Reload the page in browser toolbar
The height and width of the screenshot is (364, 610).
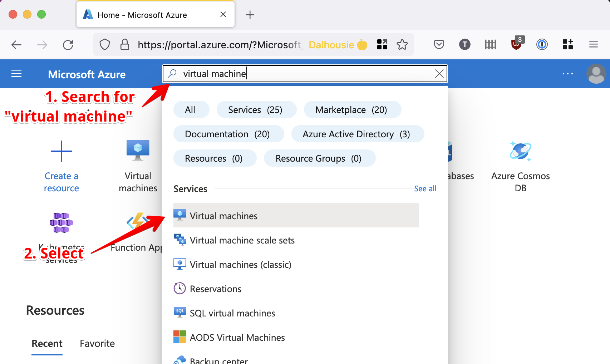tap(68, 45)
